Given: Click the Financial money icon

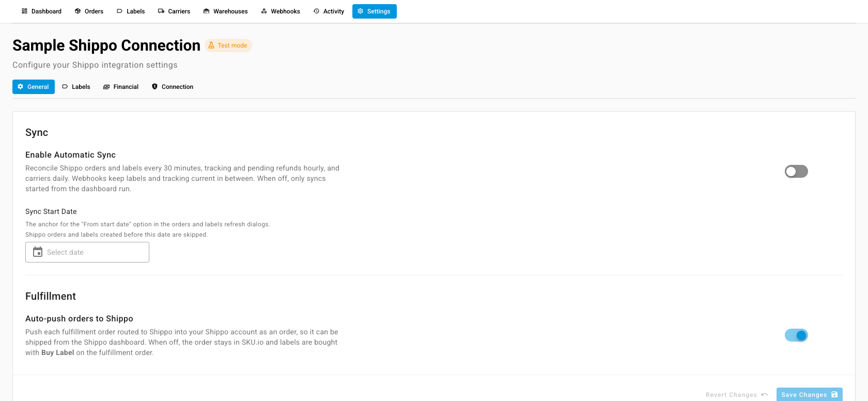Looking at the screenshot, I should coord(106,87).
